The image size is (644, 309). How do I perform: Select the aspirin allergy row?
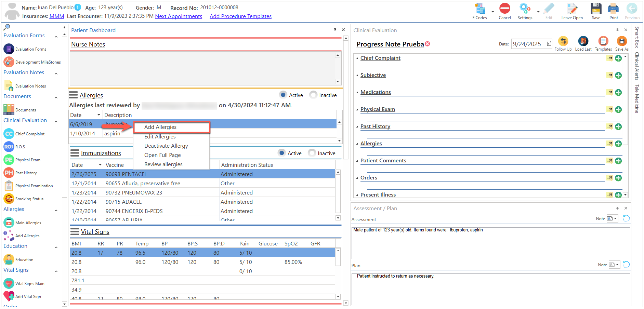click(x=202, y=133)
